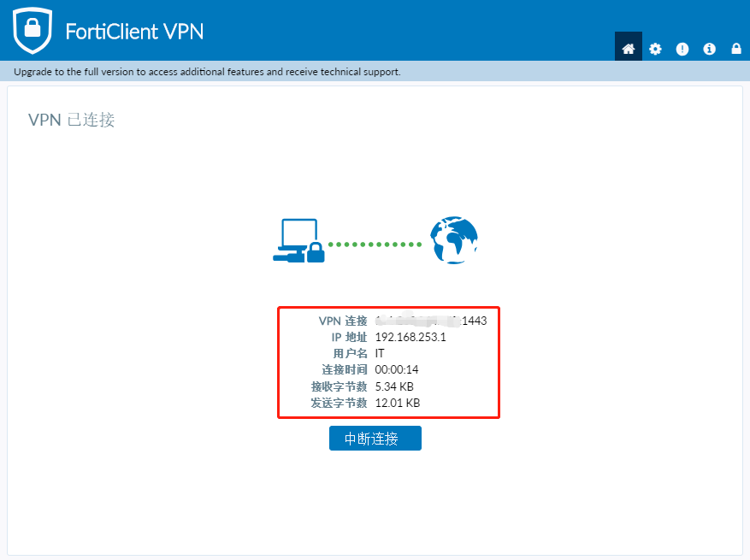Viewport: 750px width, 560px height.
Task: Click the username value IT
Action: tap(380, 353)
